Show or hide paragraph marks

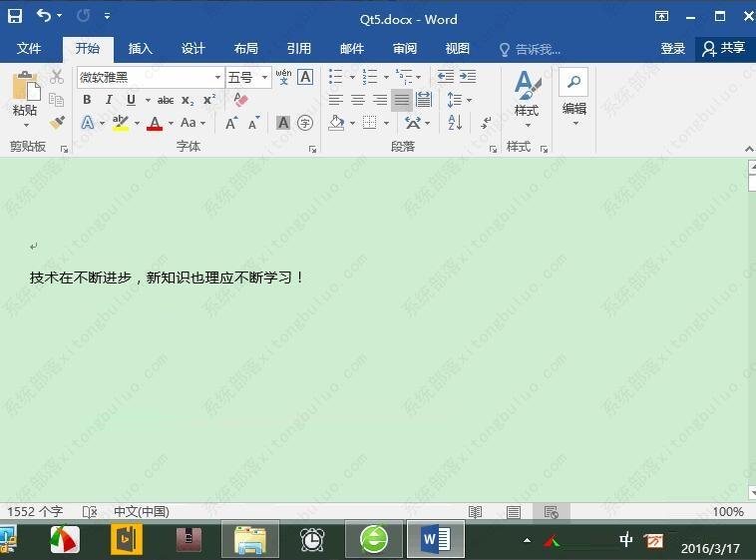pyautogui.click(x=486, y=123)
